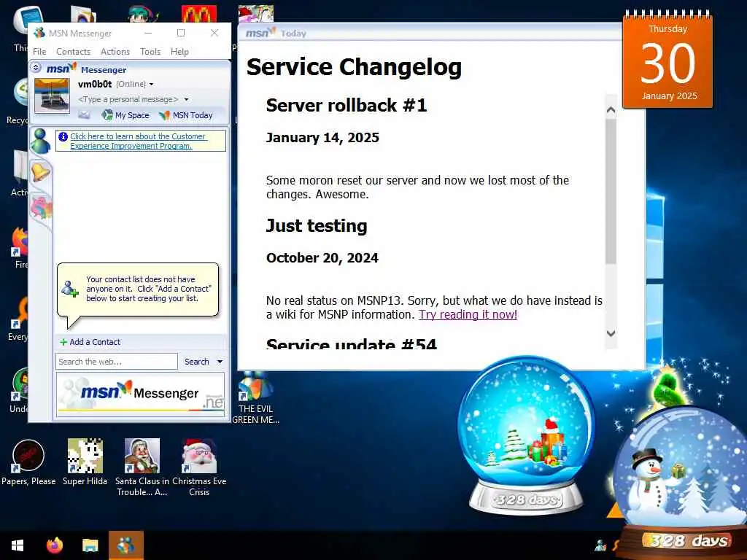Click the changelog scrollbar down arrow

pyautogui.click(x=611, y=333)
